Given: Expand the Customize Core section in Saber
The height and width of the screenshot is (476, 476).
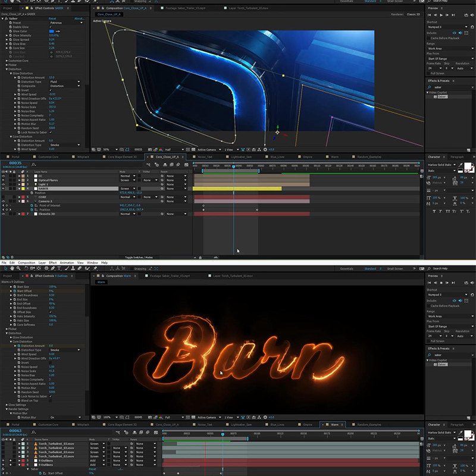Looking at the screenshot, I should pyautogui.click(x=7, y=61).
